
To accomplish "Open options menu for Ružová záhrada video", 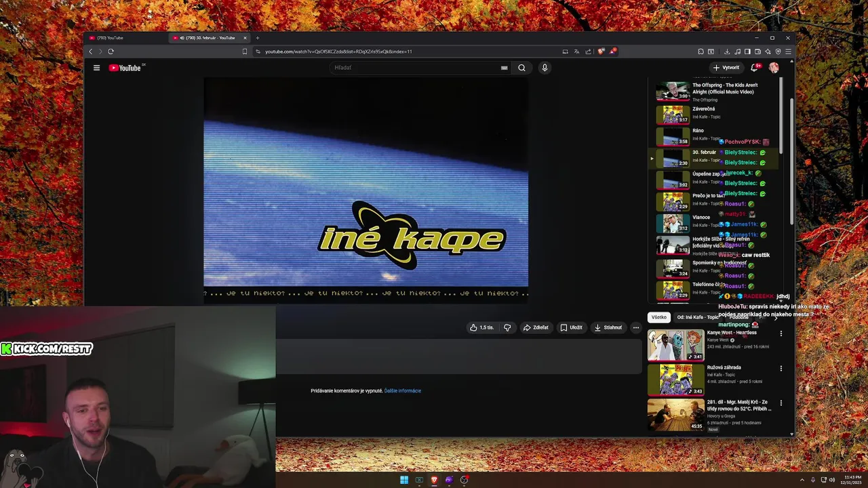I will [781, 368].
